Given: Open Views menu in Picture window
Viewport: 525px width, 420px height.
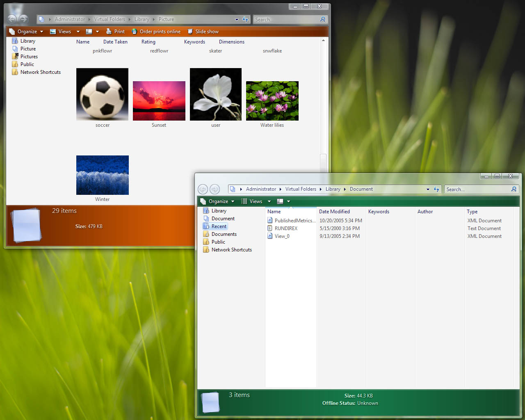Looking at the screenshot, I should [x=61, y=32].
